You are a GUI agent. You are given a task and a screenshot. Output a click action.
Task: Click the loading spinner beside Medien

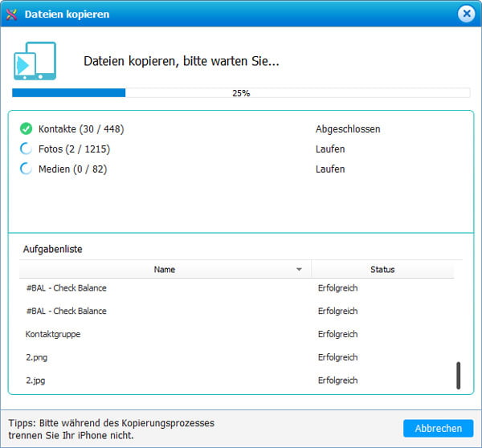coord(26,169)
